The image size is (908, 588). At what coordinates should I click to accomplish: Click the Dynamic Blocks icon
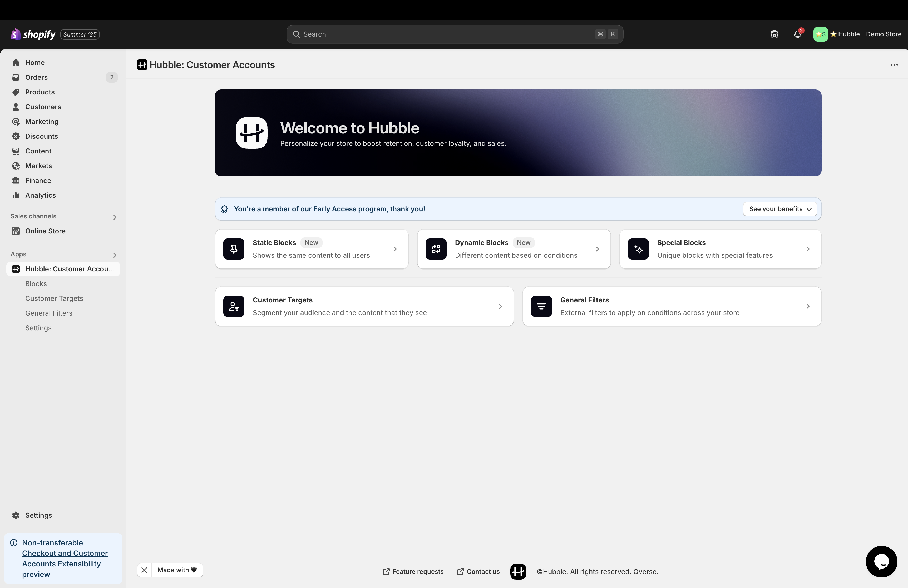436,249
